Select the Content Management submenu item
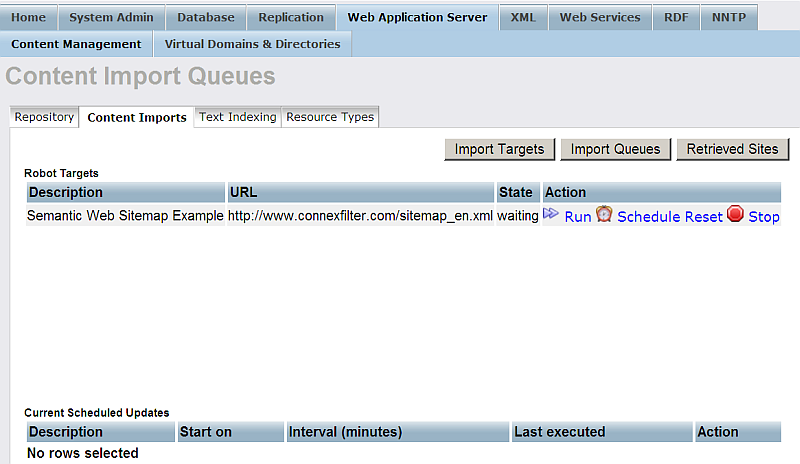 (76, 44)
